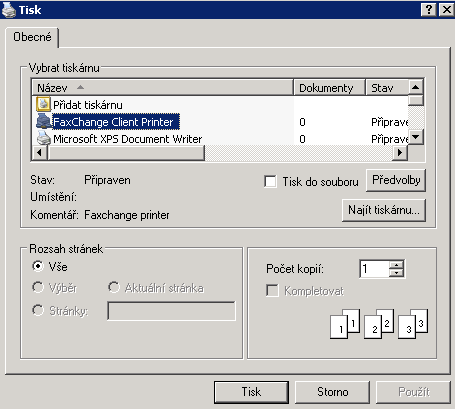The height and width of the screenshot is (409, 455).
Task: Click the printer icon in title bar
Action: 8,9
